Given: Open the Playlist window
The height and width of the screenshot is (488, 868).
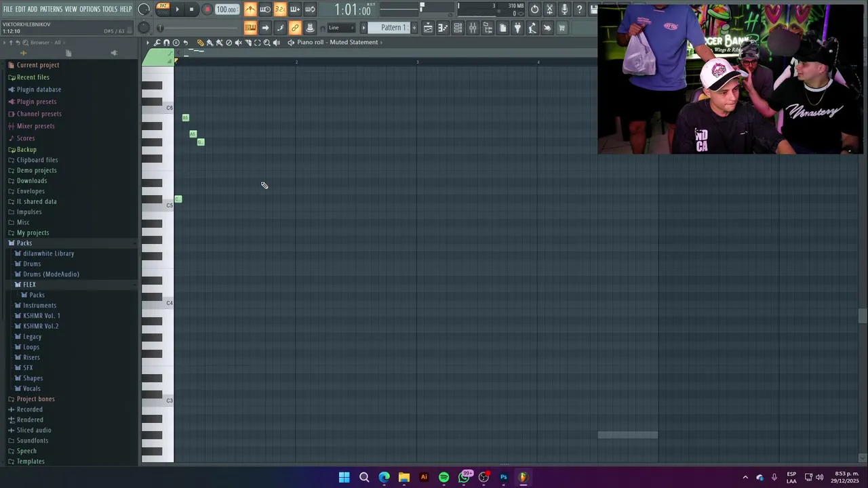Looking at the screenshot, I should pos(428,28).
